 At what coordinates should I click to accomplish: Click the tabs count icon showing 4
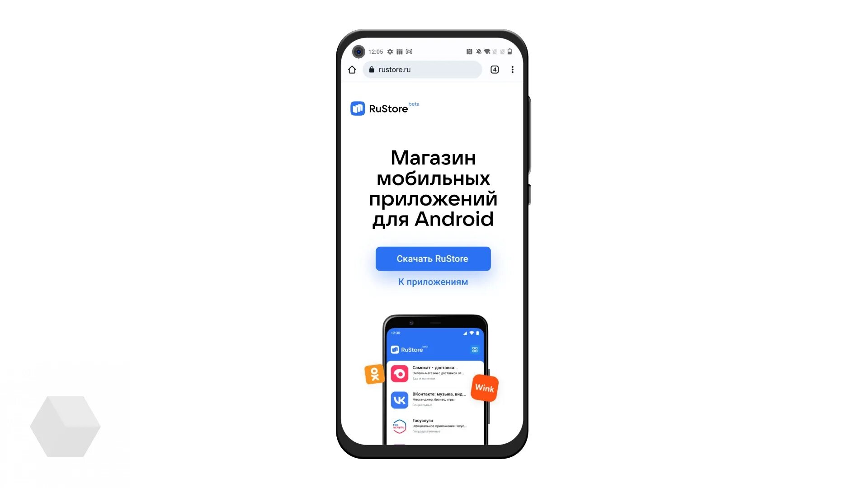click(x=494, y=69)
